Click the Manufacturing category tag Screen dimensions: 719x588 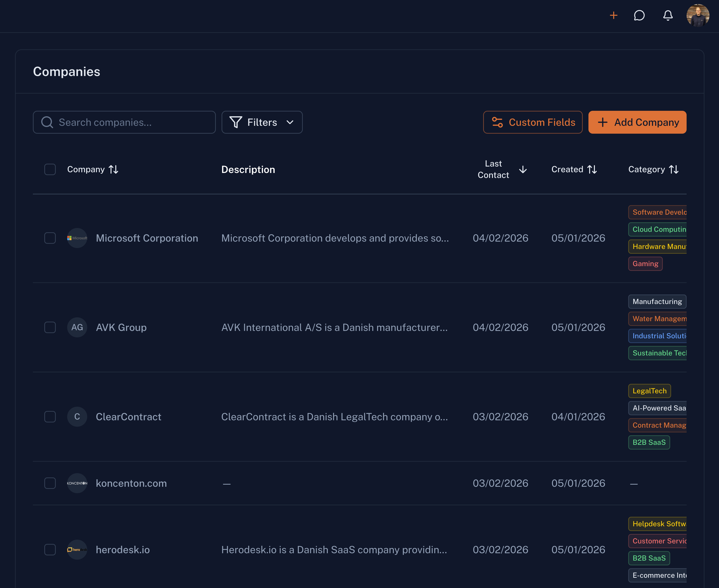point(657,302)
